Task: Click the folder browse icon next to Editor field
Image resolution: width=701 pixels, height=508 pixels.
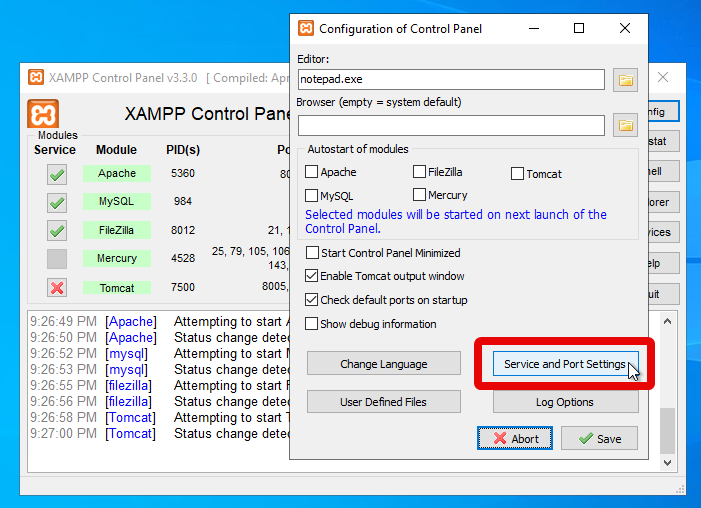Action: (625, 80)
